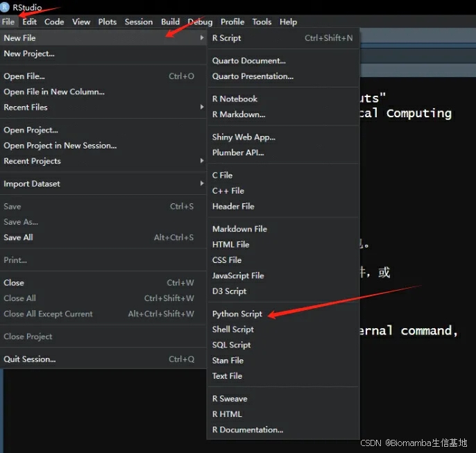Click the Print... menu entry

point(103,260)
